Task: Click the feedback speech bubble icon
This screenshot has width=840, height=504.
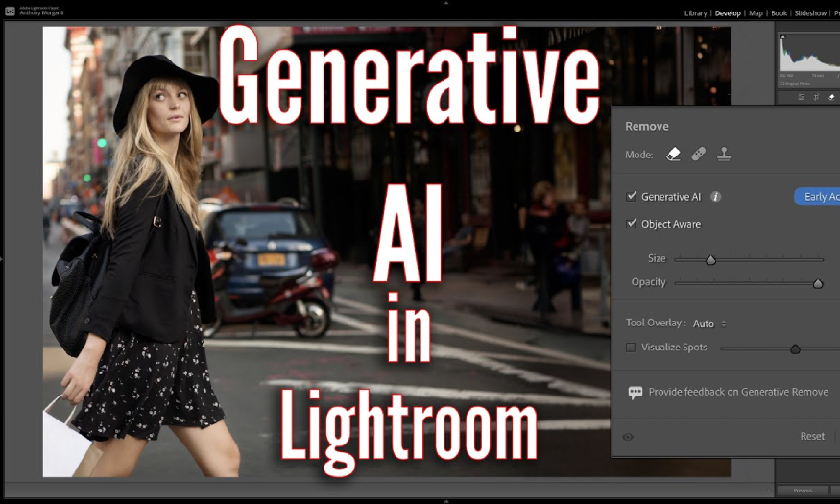Action: [x=635, y=393]
